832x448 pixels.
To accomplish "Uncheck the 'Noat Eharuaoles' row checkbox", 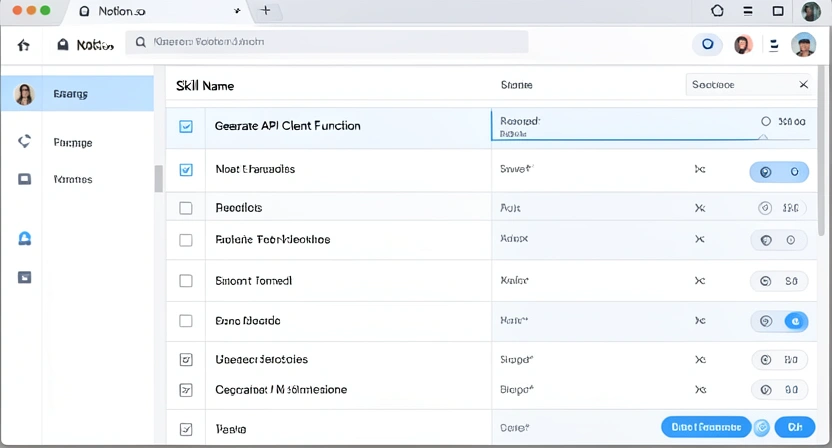I will (x=186, y=170).
